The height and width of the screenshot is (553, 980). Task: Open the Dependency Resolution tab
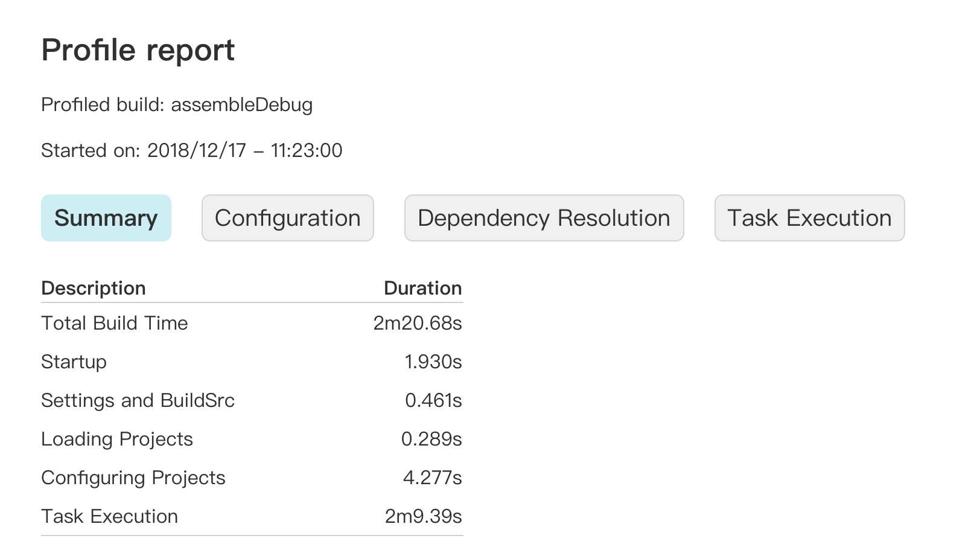[544, 218]
